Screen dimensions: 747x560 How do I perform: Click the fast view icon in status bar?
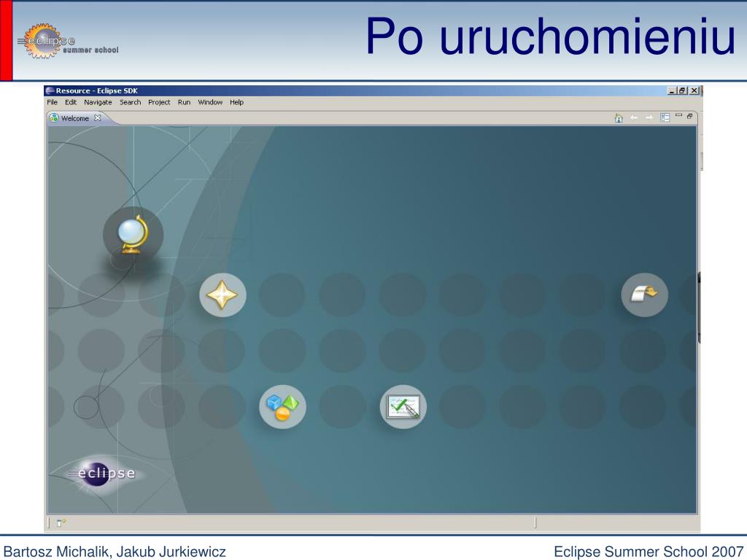[61, 523]
